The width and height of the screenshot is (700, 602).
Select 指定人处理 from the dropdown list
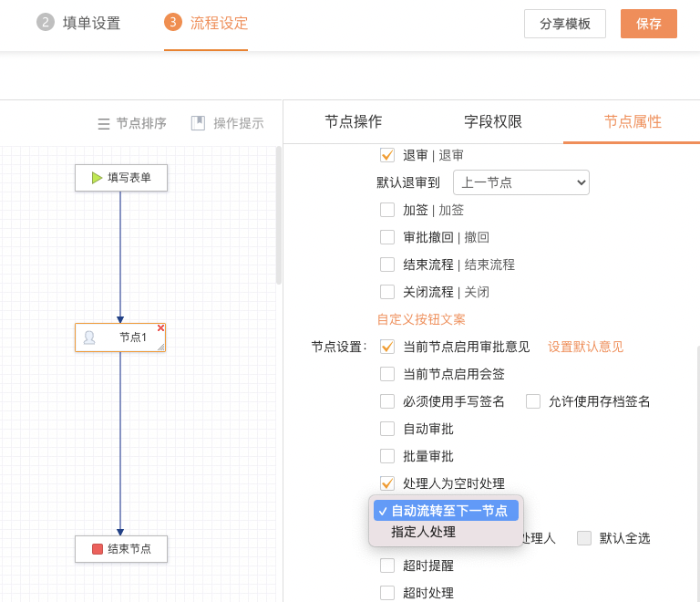click(423, 532)
